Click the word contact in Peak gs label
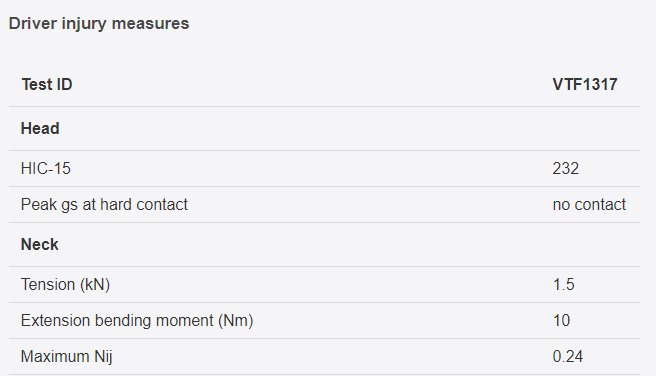This screenshot has width=658, height=376. pos(162,204)
